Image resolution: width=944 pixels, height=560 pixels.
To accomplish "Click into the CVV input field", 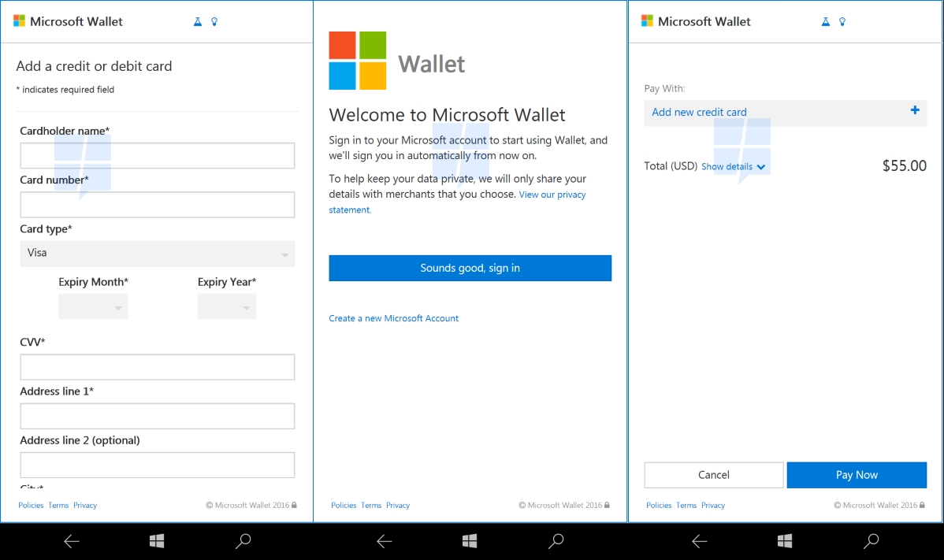I will [x=157, y=367].
